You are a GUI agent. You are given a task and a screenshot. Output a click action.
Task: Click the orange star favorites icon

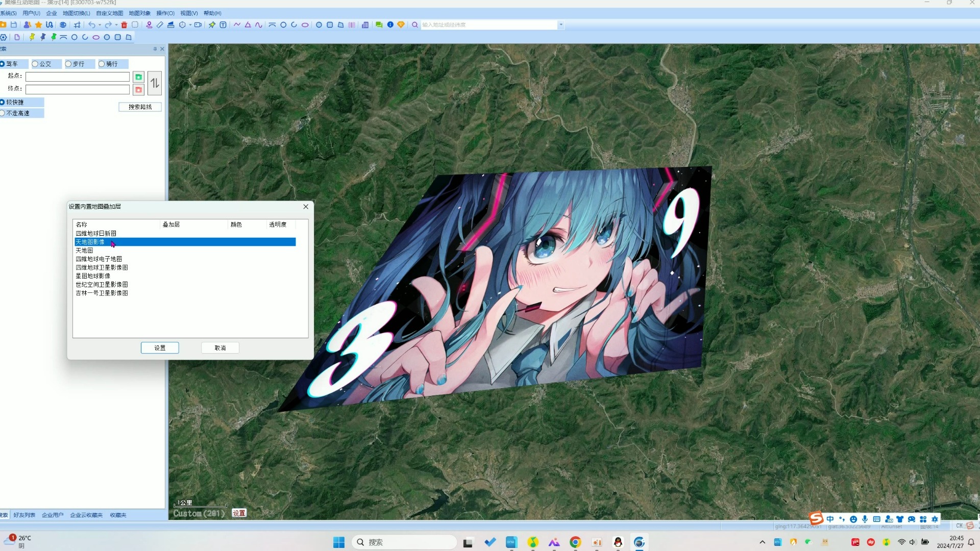pos(38,24)
